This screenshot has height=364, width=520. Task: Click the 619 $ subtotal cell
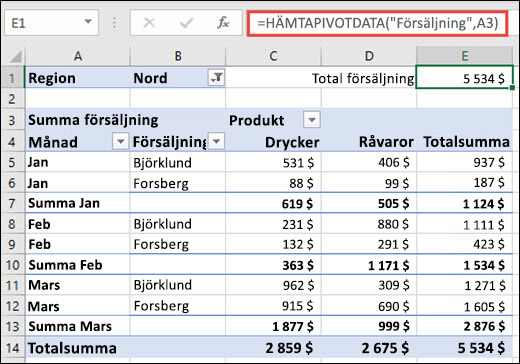tap(273, 203)
